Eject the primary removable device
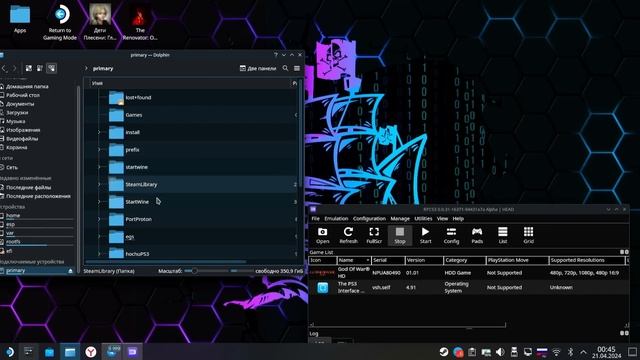This screenshot has height=360, width=640. tap(70, 271)
